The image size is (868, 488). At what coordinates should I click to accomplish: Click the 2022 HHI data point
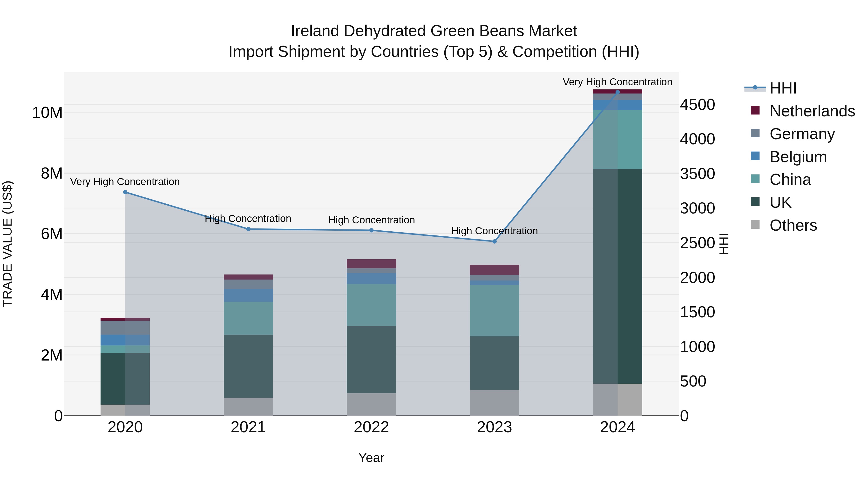[x=371, y=230]
